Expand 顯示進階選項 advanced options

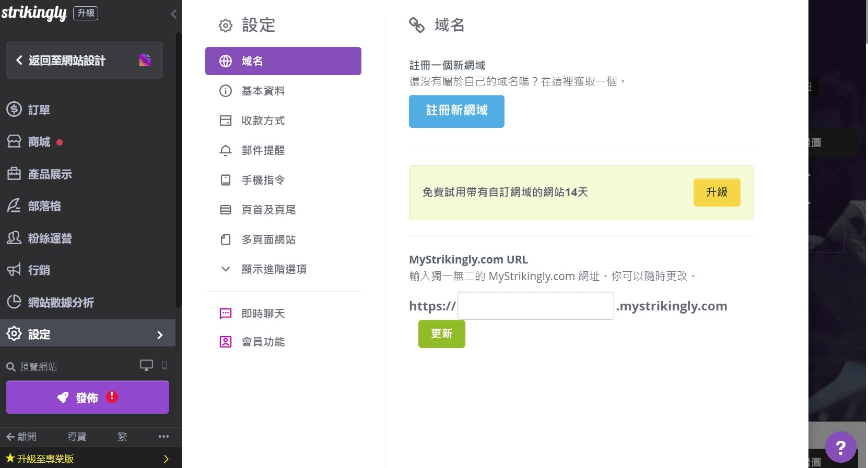[x=274, y=269]
